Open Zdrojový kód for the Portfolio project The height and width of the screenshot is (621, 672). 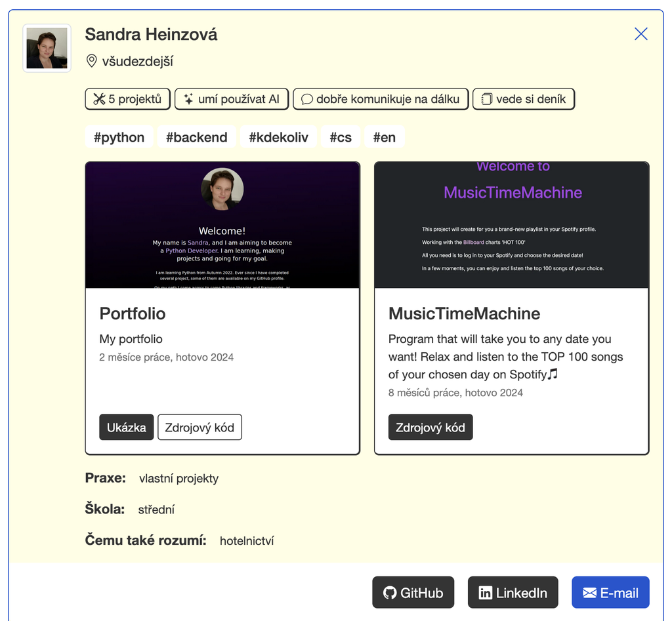point(199,428)
